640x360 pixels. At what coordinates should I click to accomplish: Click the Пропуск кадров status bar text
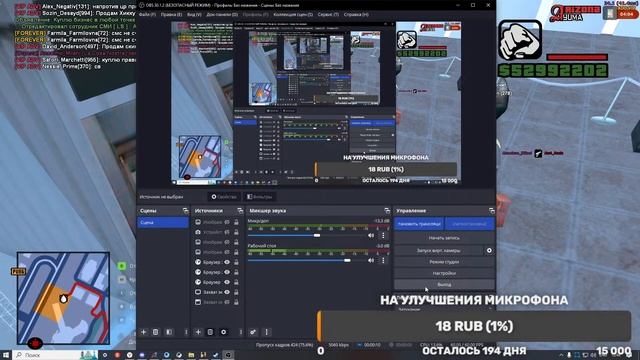[x=284, y=345]
